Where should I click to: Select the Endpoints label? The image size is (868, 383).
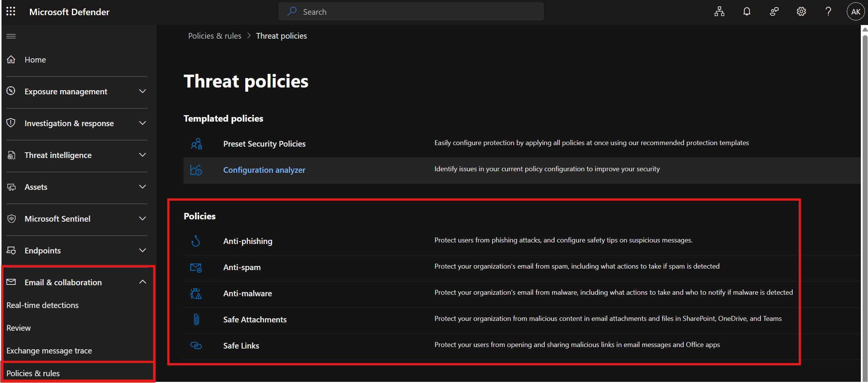pyautogui.click(x=42, y=251)
